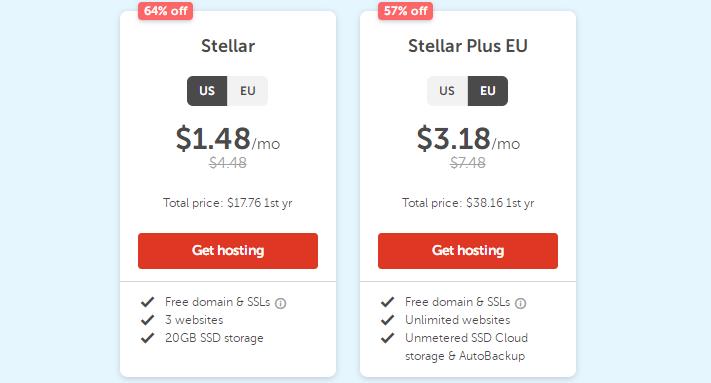Click the 64% off discount badge
The width and height of the screenshot is (711, 383).
[x=166, y=11]
